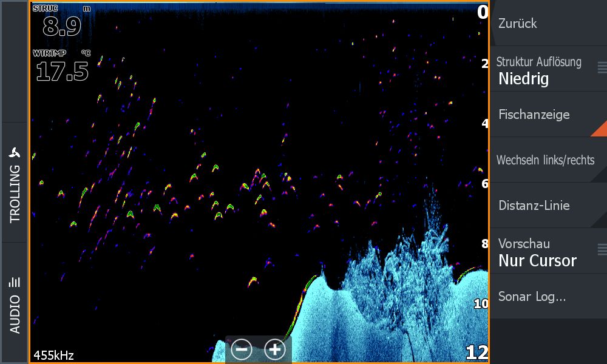Image resolution: width=607 pixels, height=364 pixels.
Task: Click the 0 marker on depth scale
Action: (482, 12)
